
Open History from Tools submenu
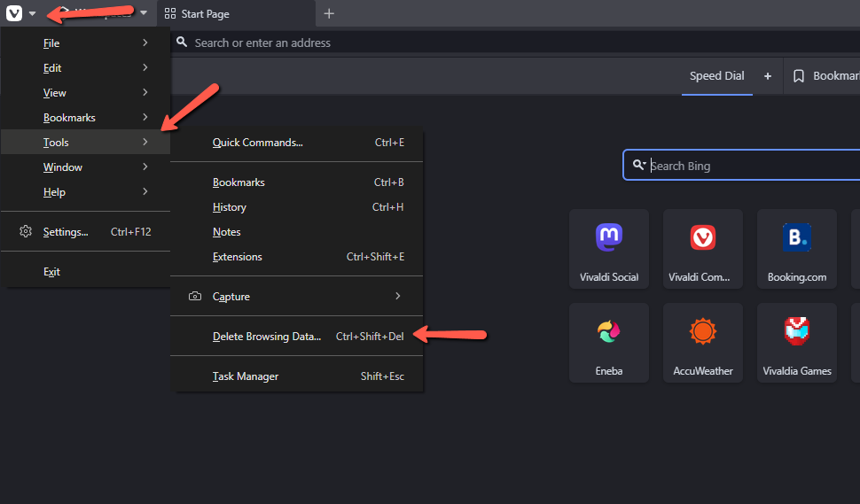(297, 207)
